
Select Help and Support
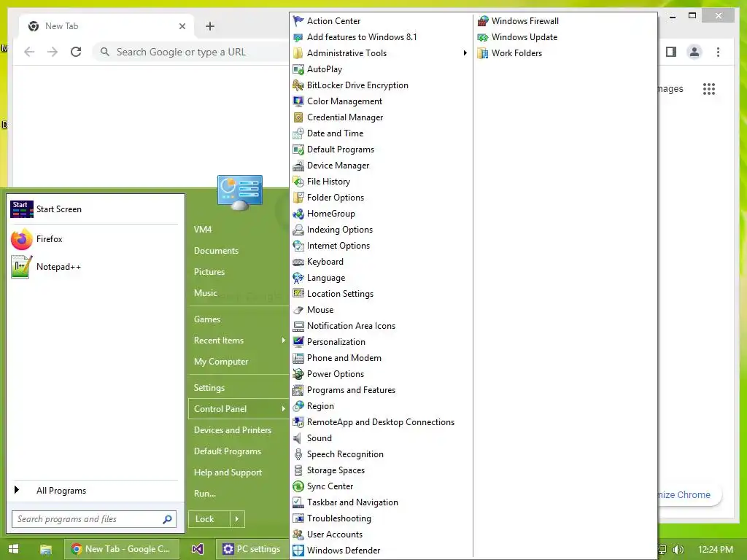pyautogui.click(x=228, y=472)
